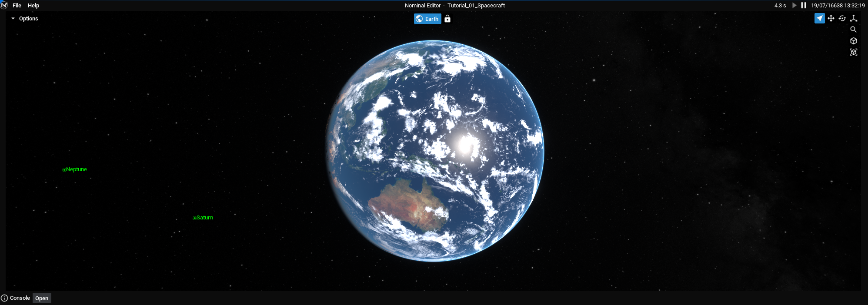The width and height of the screenshot is (868, 305).
Task: Open the magnifier search tool
Action: [853, 30]
